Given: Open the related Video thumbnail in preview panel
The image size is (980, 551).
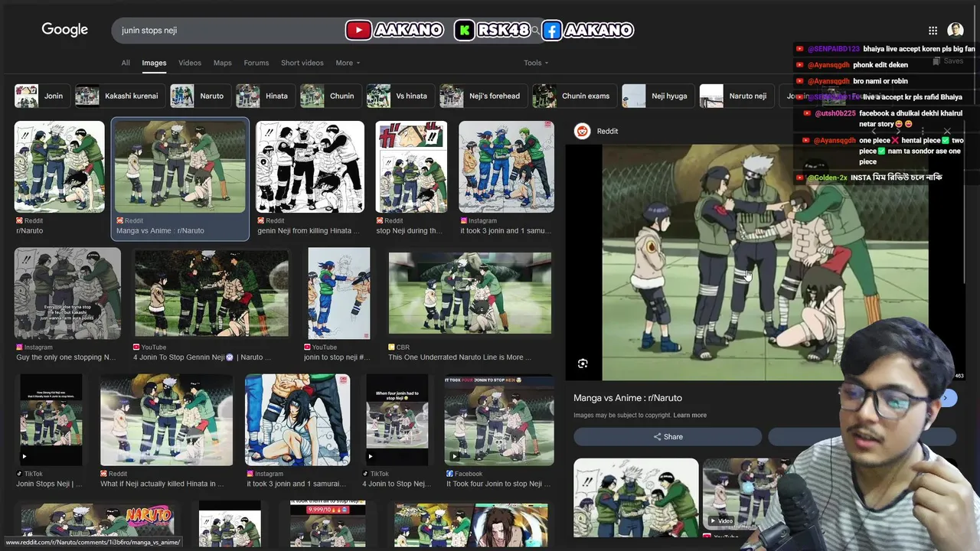Looking at the screenshot, I should (x=746, y=494).
